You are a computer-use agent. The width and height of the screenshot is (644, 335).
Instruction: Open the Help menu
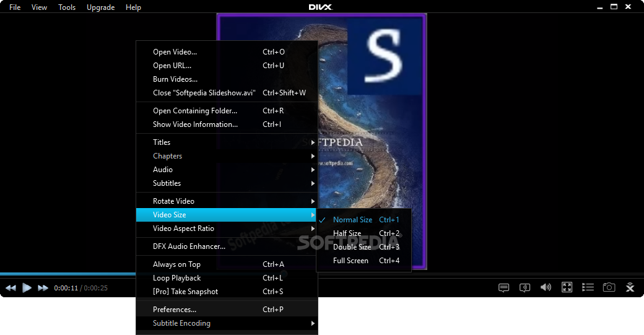point(134,7)
